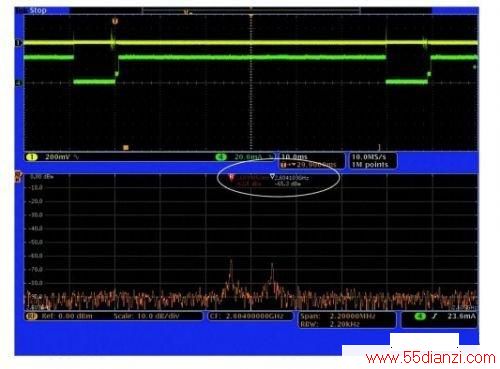Click the trigger level 23.6mA readout
The width and height of the screenshot is (500, 369).
point(461,316)
